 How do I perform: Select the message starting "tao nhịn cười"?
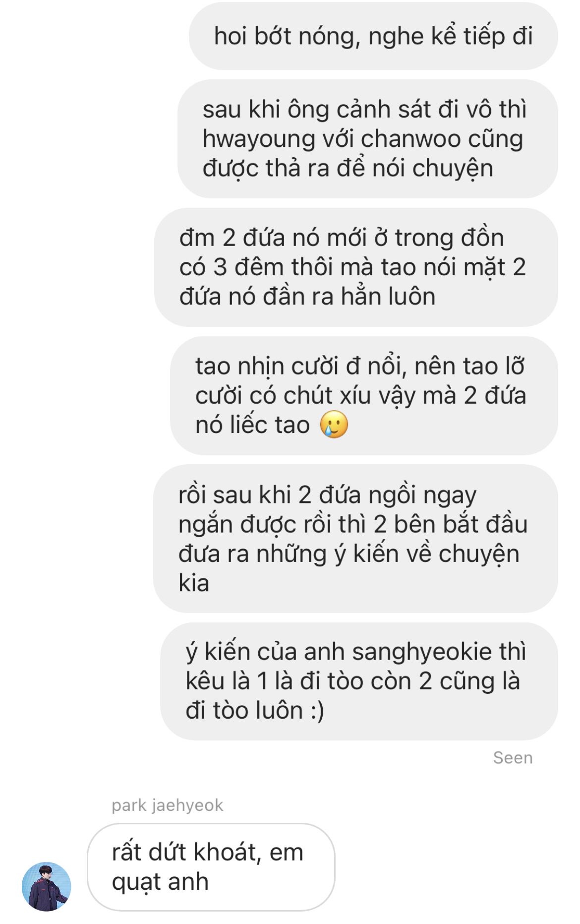click(364, 396)
